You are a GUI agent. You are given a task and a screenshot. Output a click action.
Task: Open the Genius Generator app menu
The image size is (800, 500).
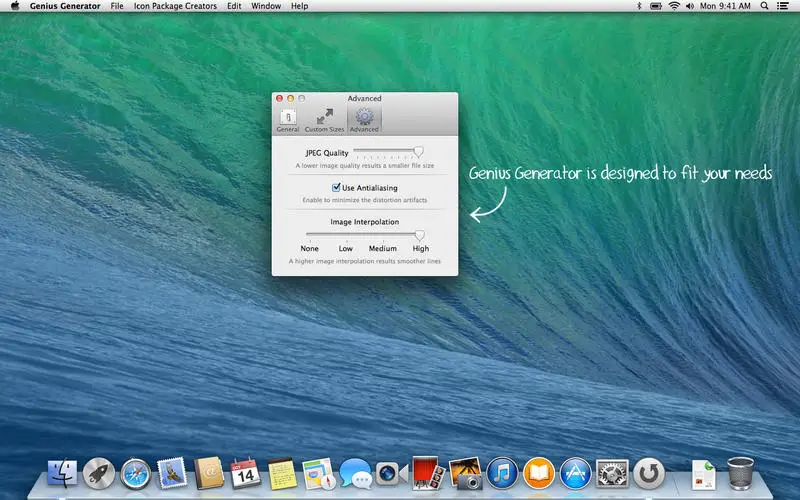click(x=65, y=6)
